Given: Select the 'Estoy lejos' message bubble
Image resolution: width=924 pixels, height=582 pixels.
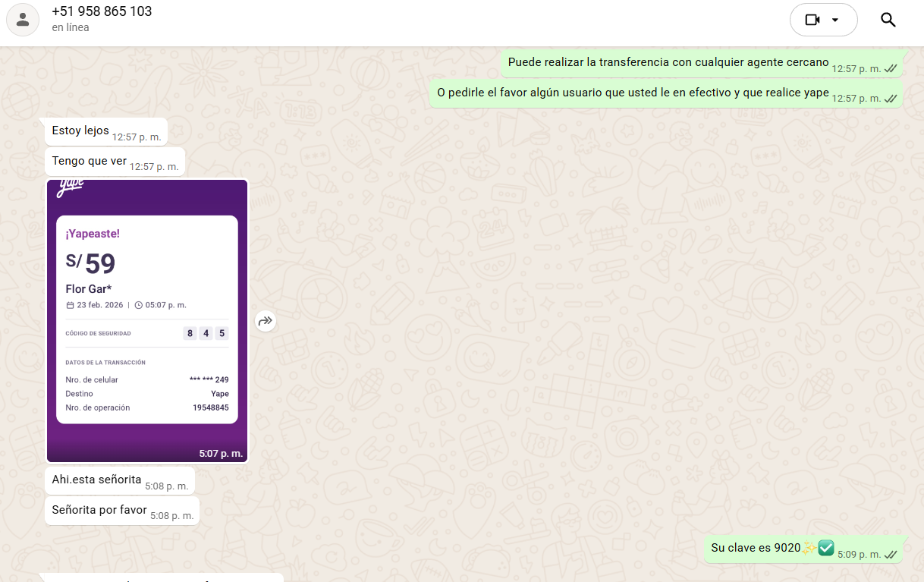Looking at the screenshot, I should tap(80, 131).
